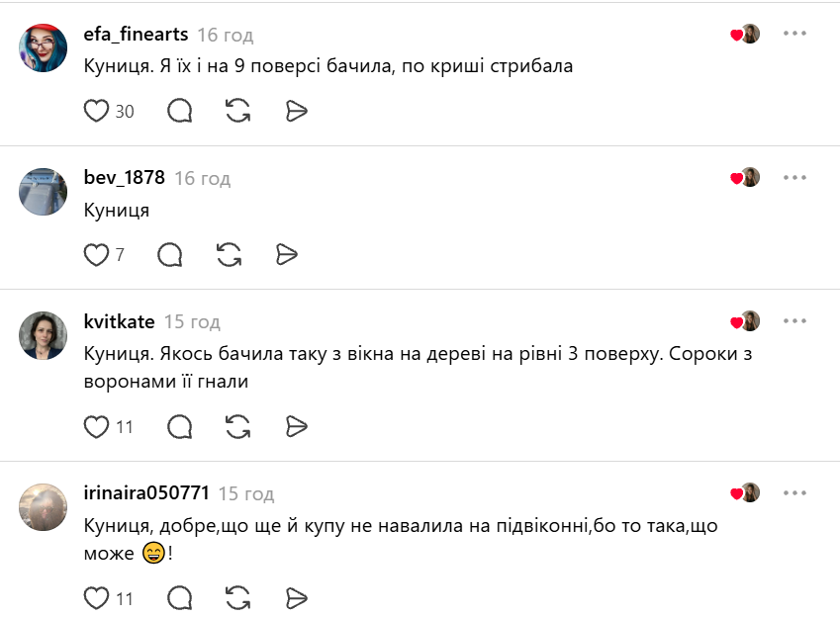Open more options for kvitkate comment
Viewport: 840px width, 617px height.
tap(794, 320)
